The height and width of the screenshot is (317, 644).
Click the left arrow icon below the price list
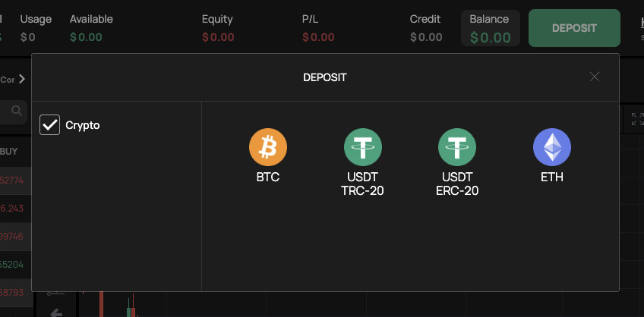55,311
